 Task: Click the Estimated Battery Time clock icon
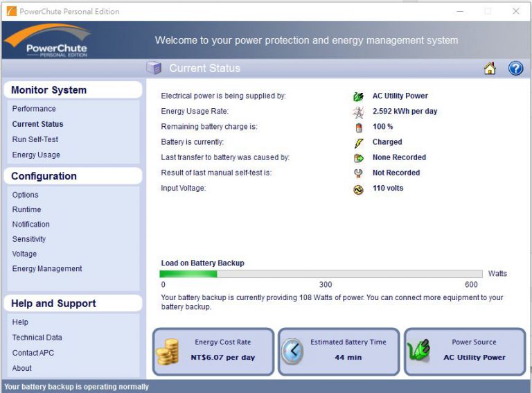(x=292, y=351)
